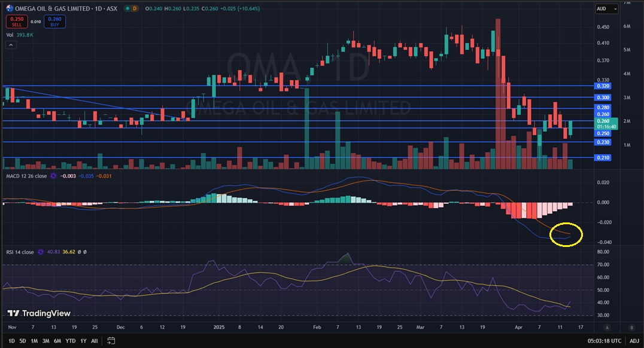Screen dimensions: 644x348
Task: Click the orange MACD signal value -0.031
Action: pos(104,176)
